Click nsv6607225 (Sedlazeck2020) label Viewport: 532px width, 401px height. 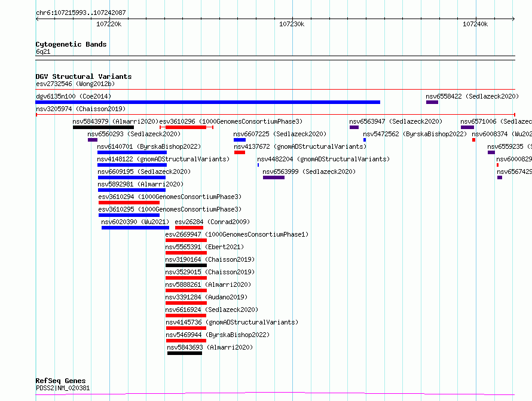280,134
